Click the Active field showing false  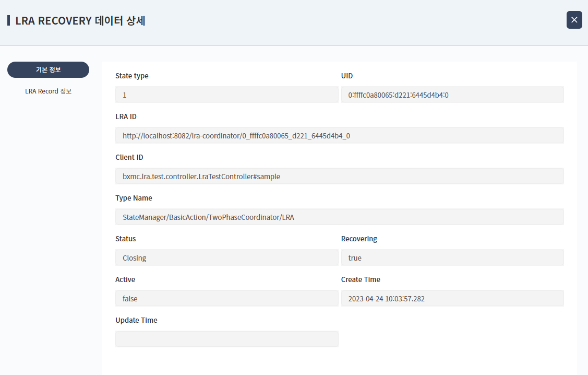226,298
